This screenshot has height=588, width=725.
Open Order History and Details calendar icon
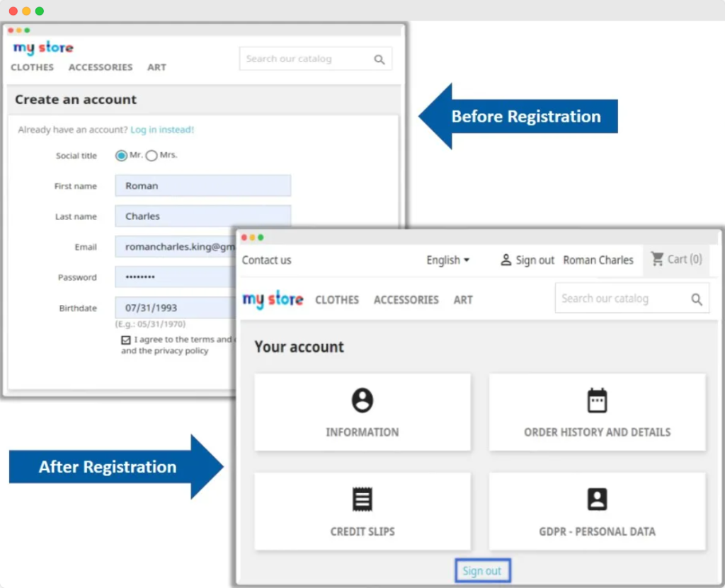597,400
